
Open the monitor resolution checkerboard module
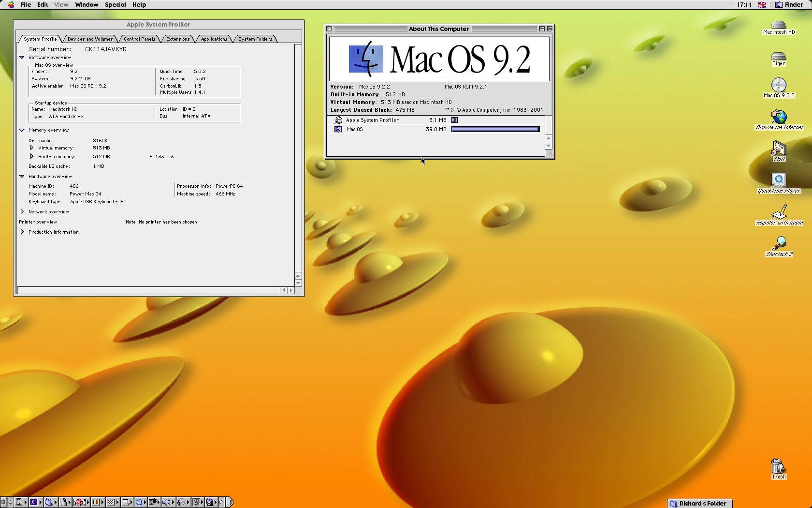click(113, 502)
